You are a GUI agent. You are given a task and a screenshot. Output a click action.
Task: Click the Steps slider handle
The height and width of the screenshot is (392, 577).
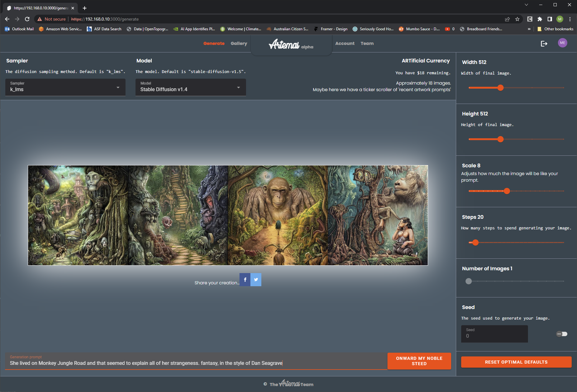(x=475, y=243)
